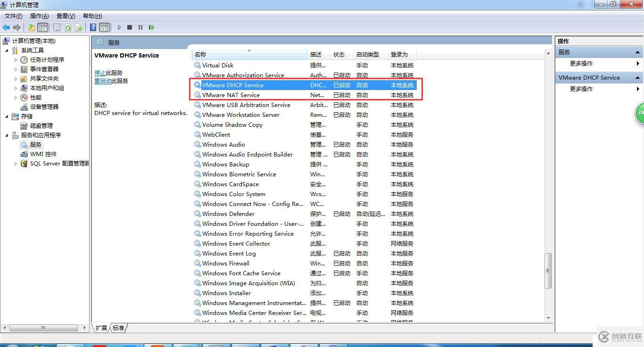The width and height of the screenshot is (644, 347).
Task: Click the 性能 gauge icon in the tree
Action: tap(24, 98)
